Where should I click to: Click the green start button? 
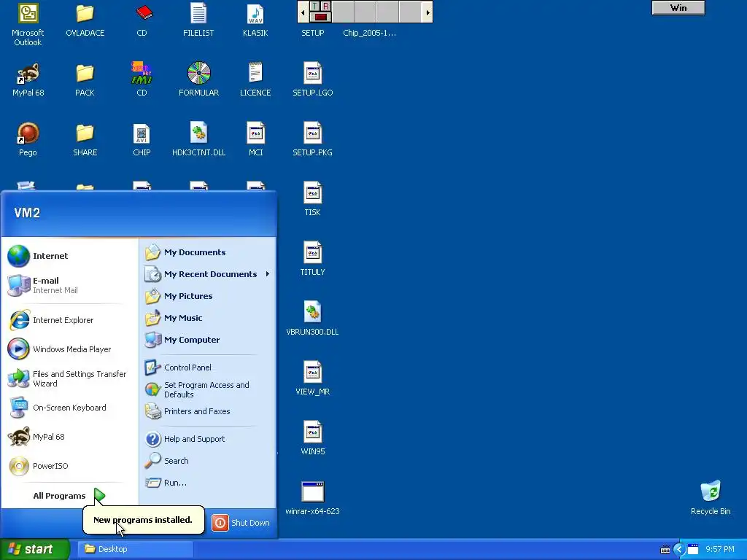pos(35,549)
